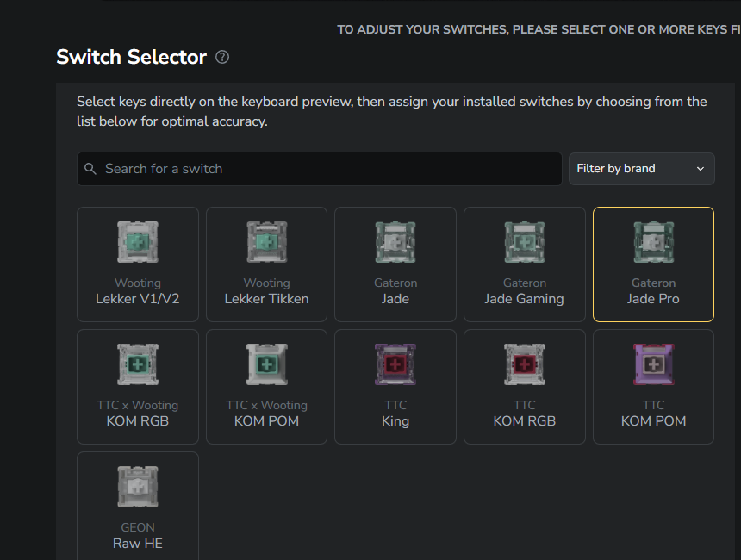Image resolution: width=741 pixels, height=560 pixels.
Task: Click the Raw HE label
Action: pyautogui.click(x=138, y=544)
